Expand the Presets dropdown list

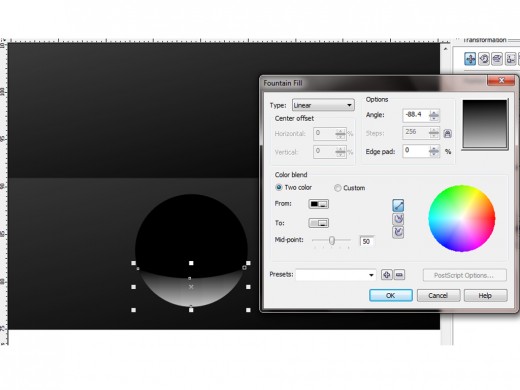[x=336, y=275]
